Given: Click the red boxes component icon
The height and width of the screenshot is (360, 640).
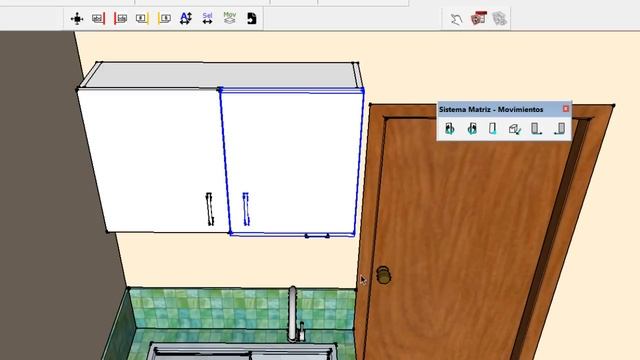Looking at the screenshot, I should [478, 18].
